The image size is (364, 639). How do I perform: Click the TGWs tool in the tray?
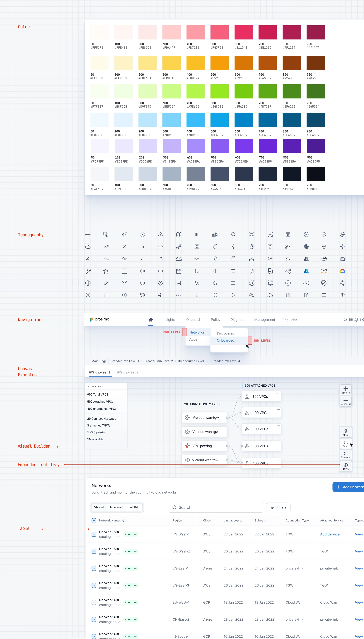[x=345, y=466]
